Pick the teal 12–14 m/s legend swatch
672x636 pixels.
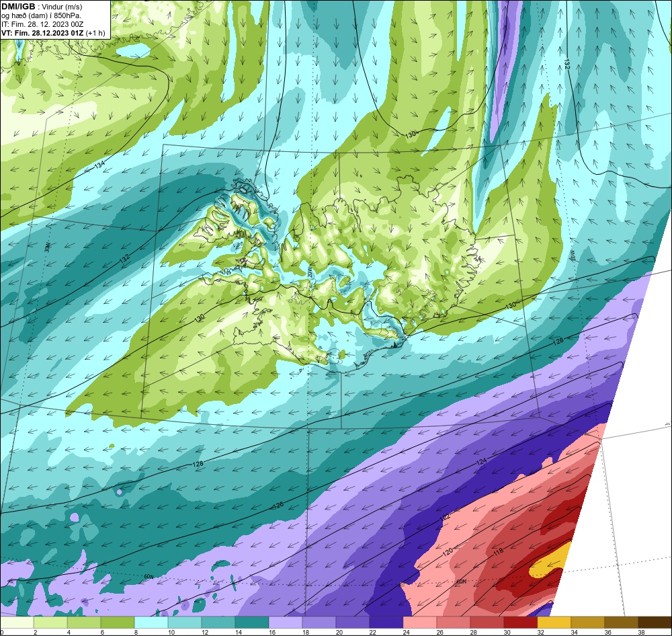pos(218,623)
